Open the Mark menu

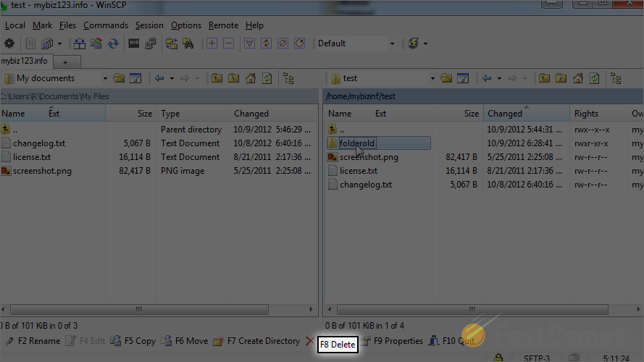point(42,25)
